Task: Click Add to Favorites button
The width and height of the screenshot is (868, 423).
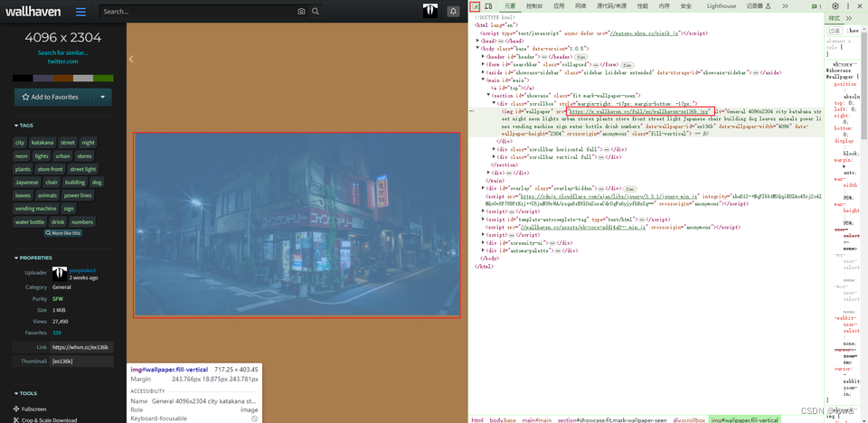Action: click(x=53, y=97)
